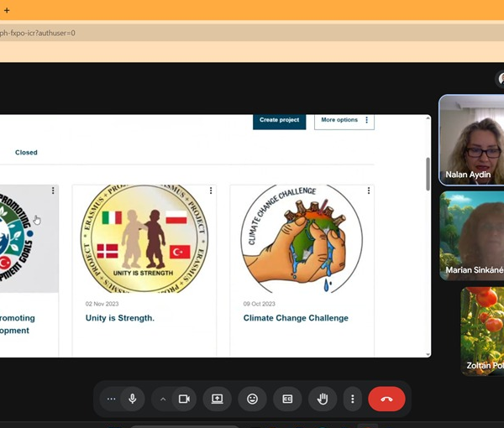Open the meeting more options three-dot menu
Screen dimensions: 504x428
point(353,399)
